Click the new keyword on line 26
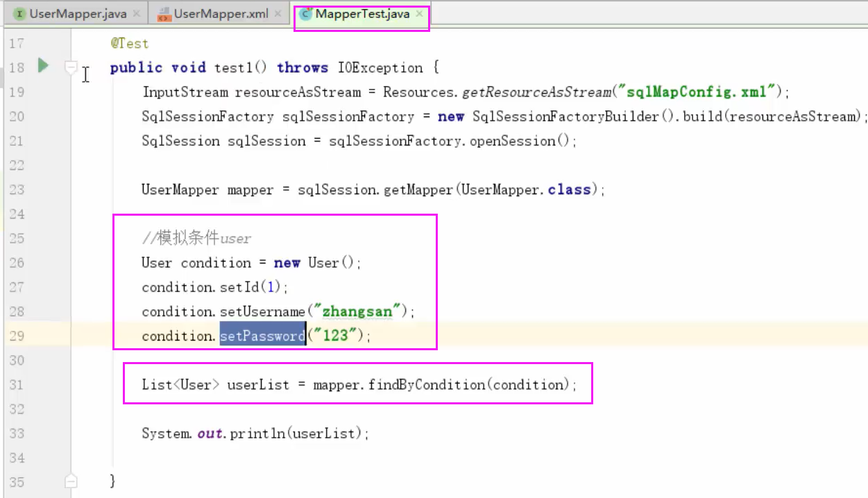 click(287, 263)
